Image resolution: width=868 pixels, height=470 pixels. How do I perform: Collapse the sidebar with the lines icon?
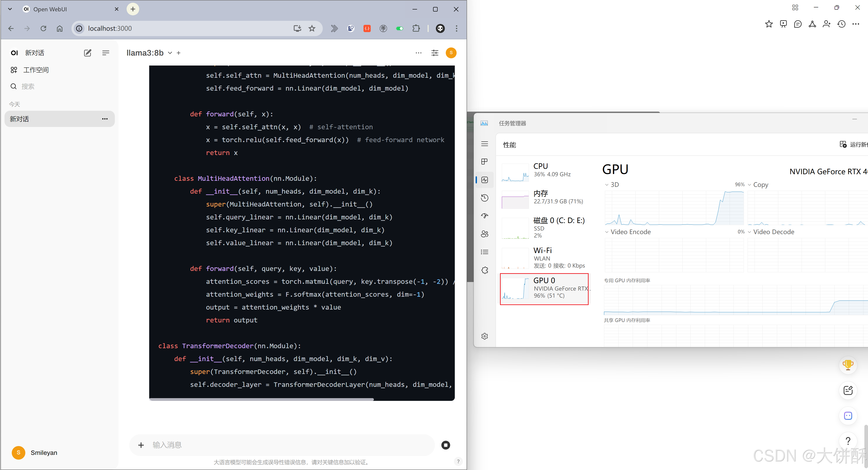106,53
